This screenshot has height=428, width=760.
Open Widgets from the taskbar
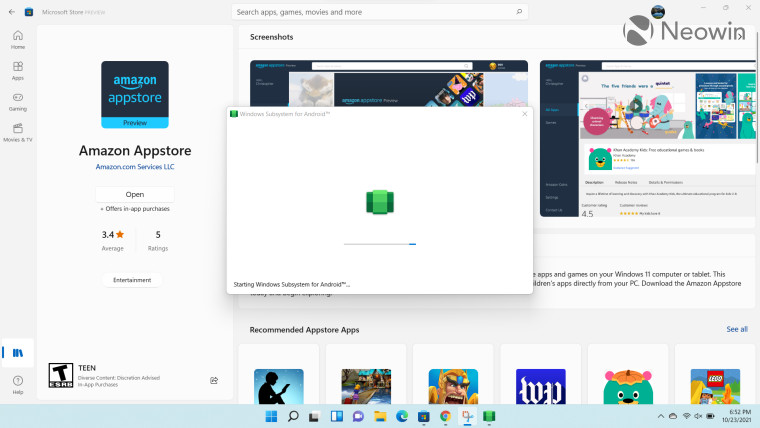[336, 416]
